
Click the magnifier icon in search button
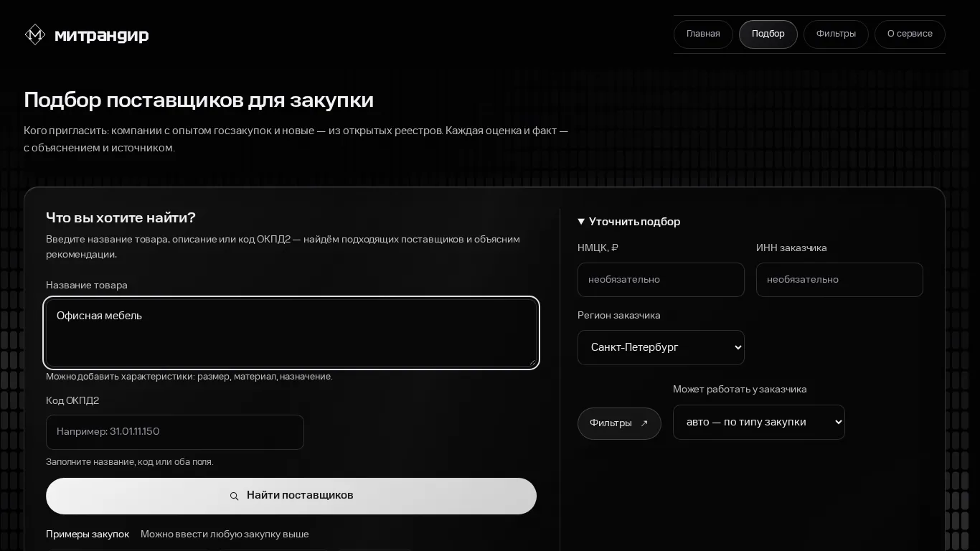234,496
